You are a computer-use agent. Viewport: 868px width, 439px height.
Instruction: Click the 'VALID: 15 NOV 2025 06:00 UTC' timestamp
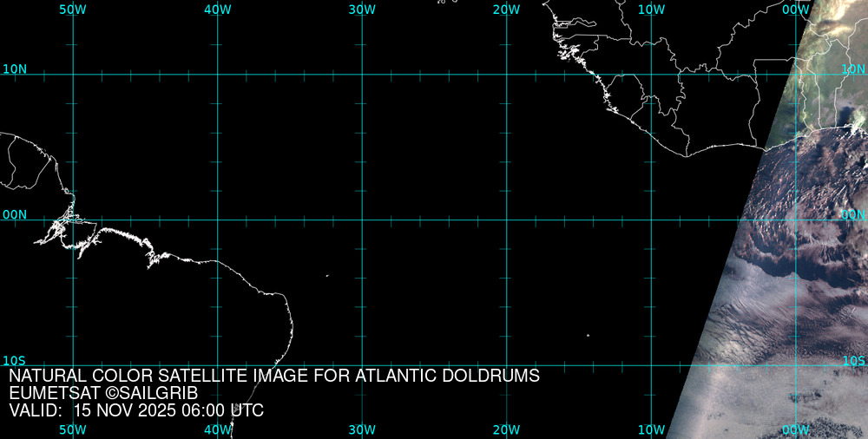tap(136, 410)
